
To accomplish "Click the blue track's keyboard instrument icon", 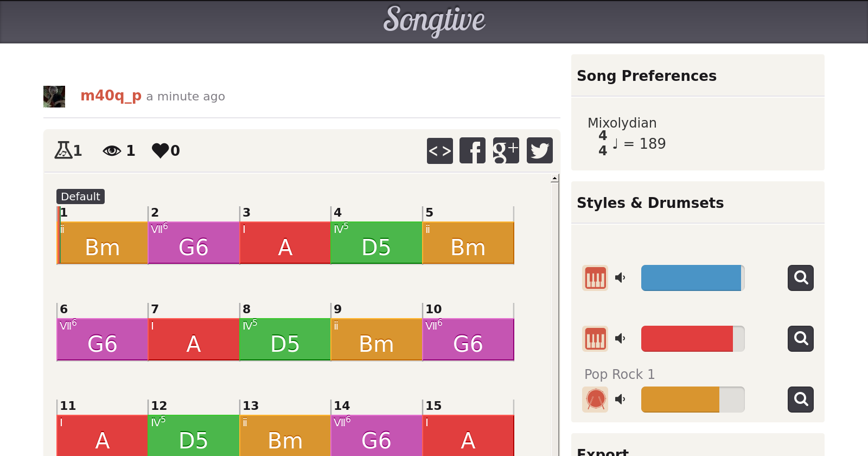I will click(595, 278).
